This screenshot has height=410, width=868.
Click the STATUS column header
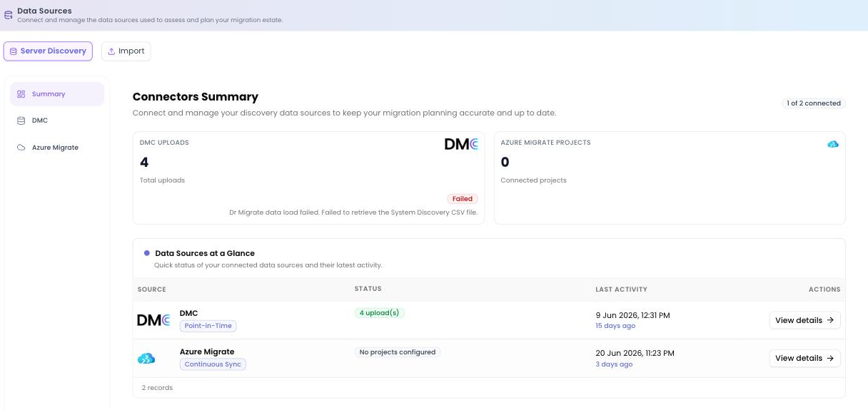tap(368, 289)
